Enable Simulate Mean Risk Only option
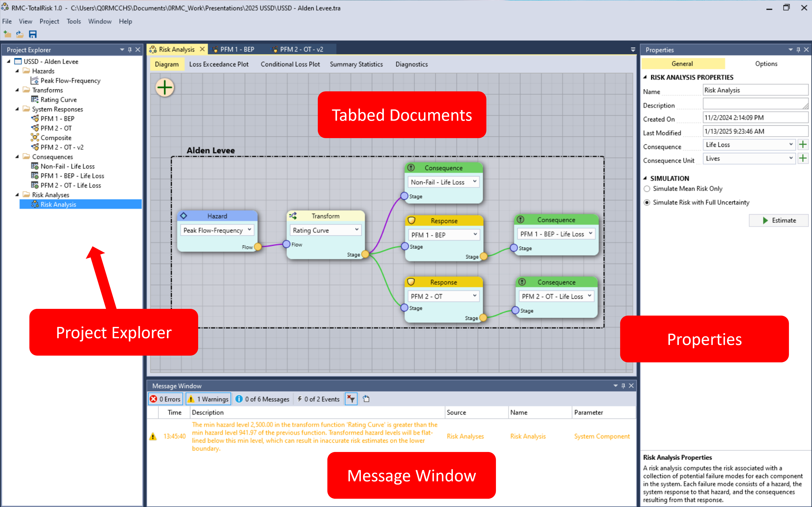 pyautogui.click(x=647, y=188)
